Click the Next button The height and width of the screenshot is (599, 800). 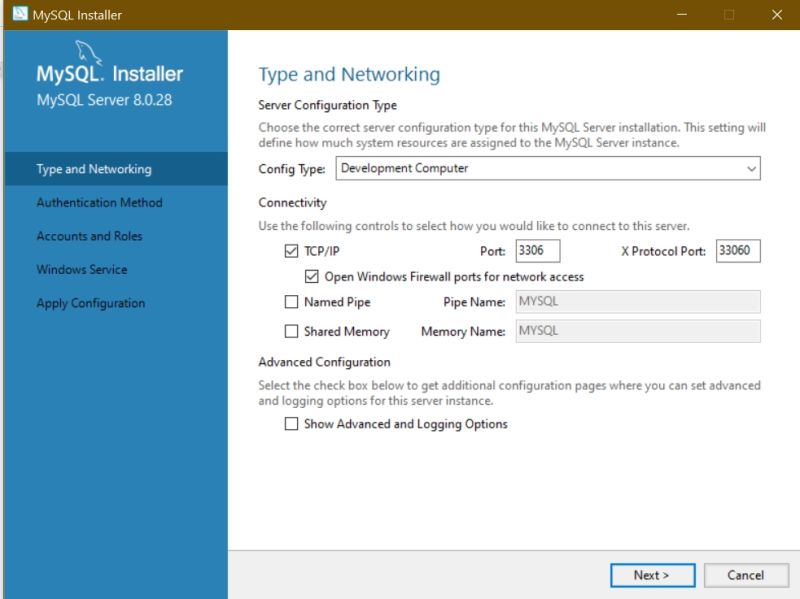[652, 575]
